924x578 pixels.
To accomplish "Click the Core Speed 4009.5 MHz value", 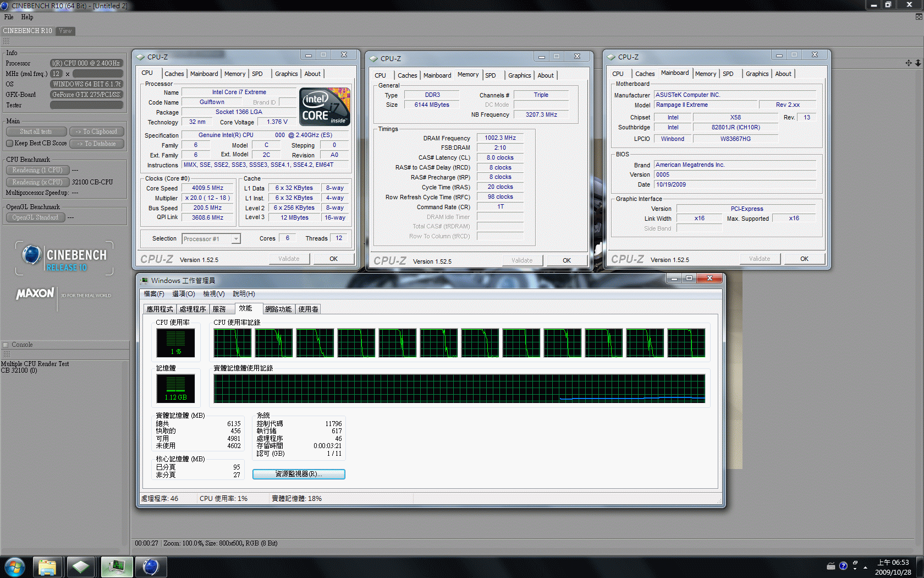I will pos(208,188).
